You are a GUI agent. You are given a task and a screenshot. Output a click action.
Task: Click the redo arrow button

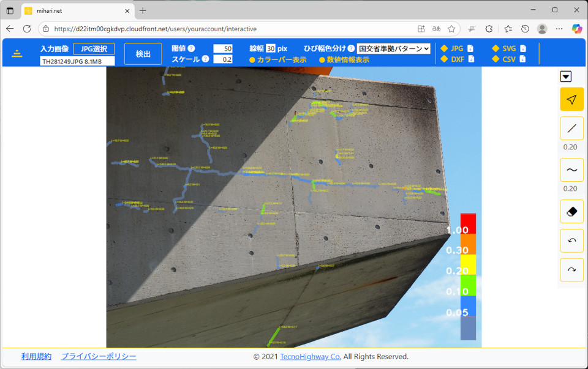[571, 270]
